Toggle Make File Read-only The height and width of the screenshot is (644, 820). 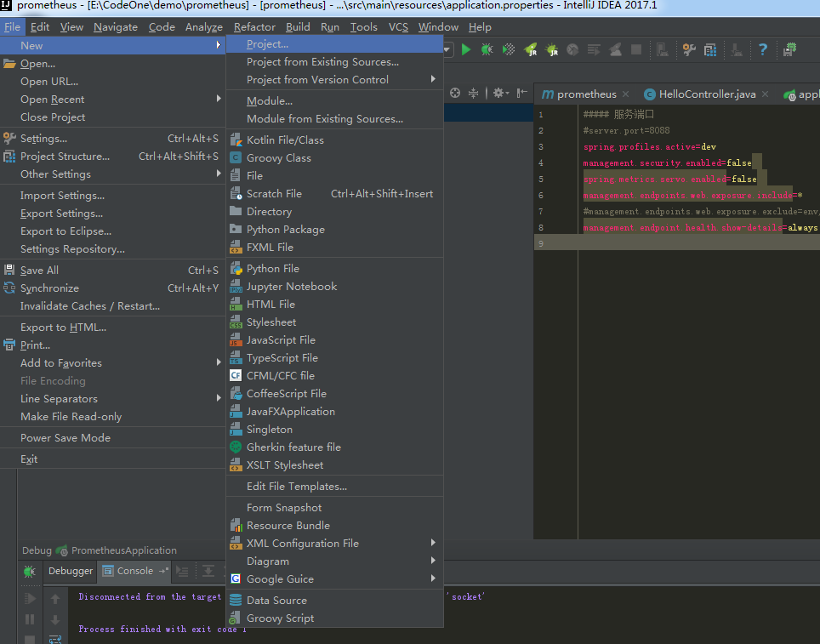(113, 416)
